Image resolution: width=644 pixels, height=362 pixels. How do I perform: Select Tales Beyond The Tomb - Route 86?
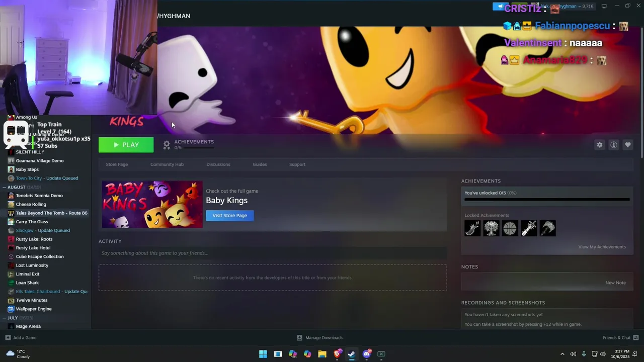(x=48, y=213)
